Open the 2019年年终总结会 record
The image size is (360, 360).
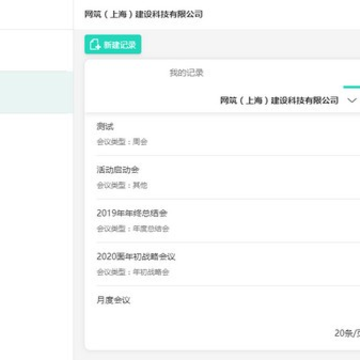[x=132, y=213]
